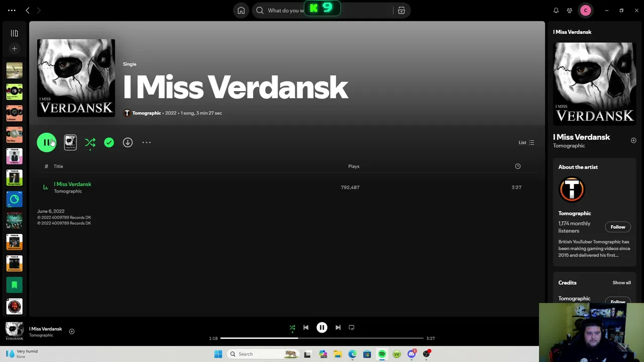Launch Microsoft Edge from the taskbar
This screenshot has width=644, height=362.
pyautogui.click(x=352, y=354)
